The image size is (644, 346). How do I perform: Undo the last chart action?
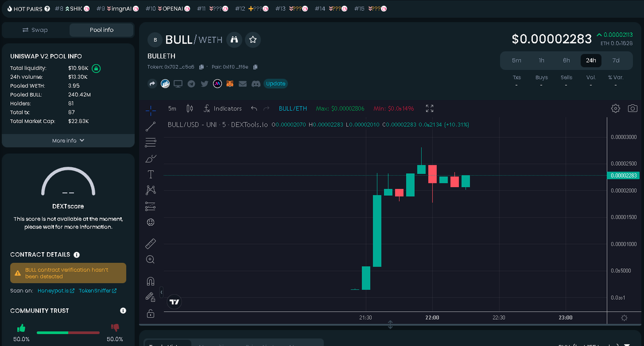click(x=254, y=108)
